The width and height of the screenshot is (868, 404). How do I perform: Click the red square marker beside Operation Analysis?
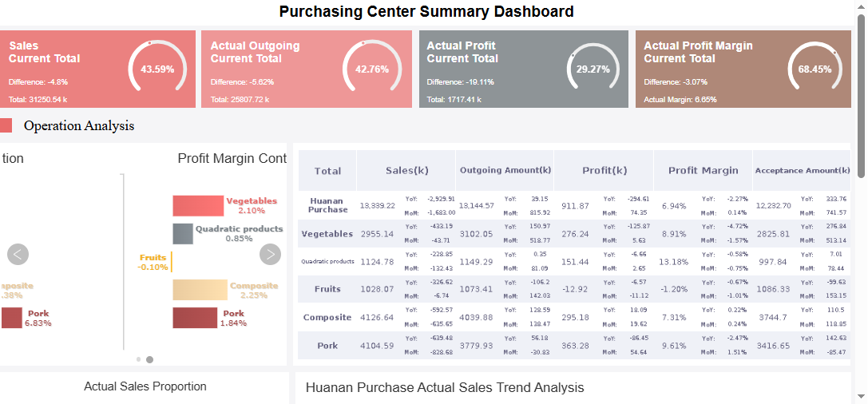(6, 125)
